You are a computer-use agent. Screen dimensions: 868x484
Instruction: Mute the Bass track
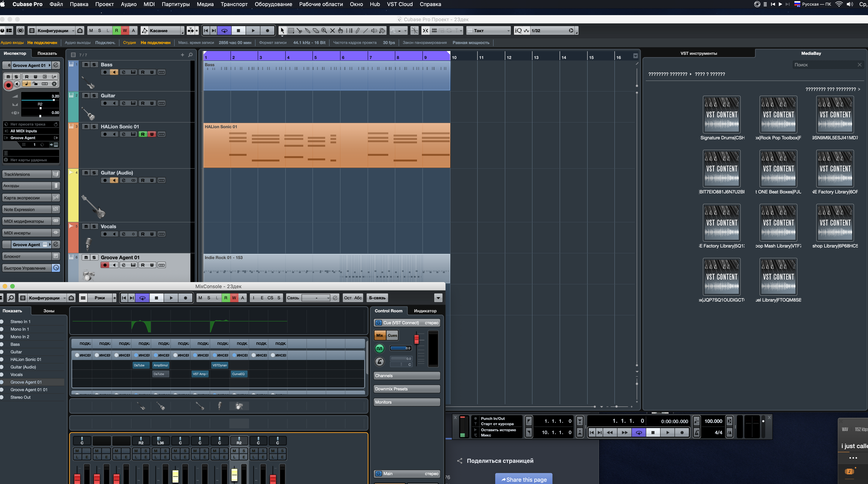click(x=86, y=65)
